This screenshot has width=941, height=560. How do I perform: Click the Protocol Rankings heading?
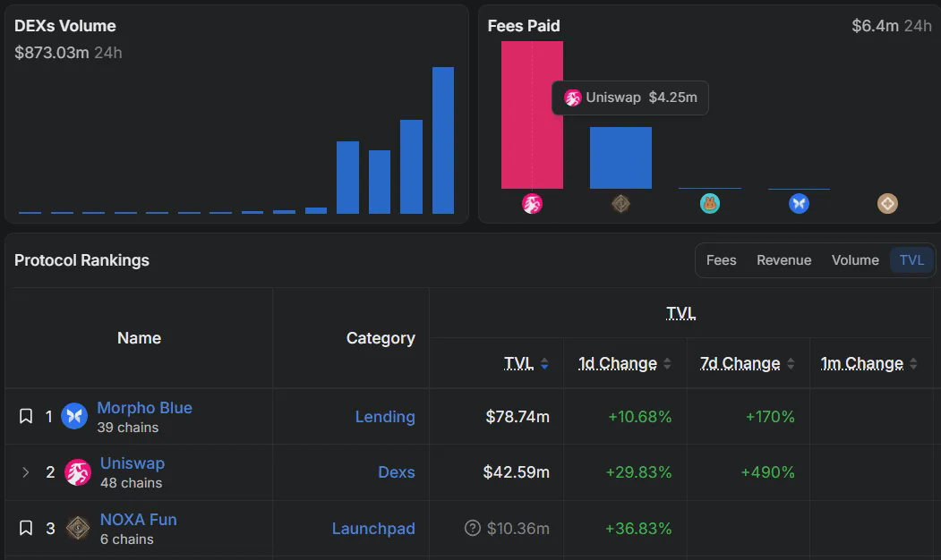(81, 260)
